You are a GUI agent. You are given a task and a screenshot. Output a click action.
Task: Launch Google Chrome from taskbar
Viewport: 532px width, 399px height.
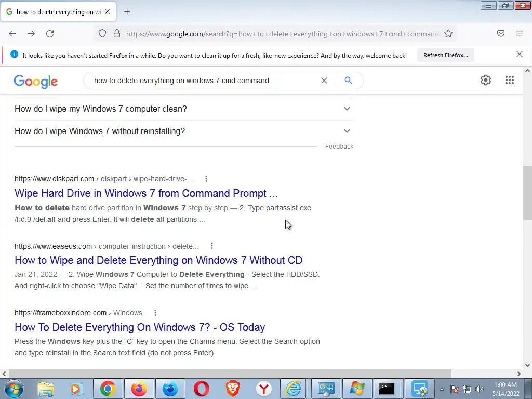108,389
